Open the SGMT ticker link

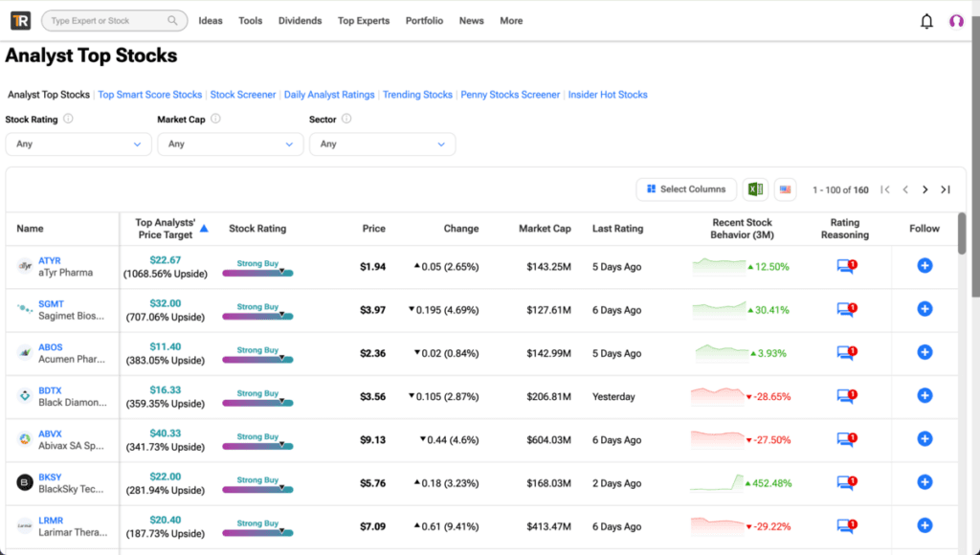coord(52,303)
